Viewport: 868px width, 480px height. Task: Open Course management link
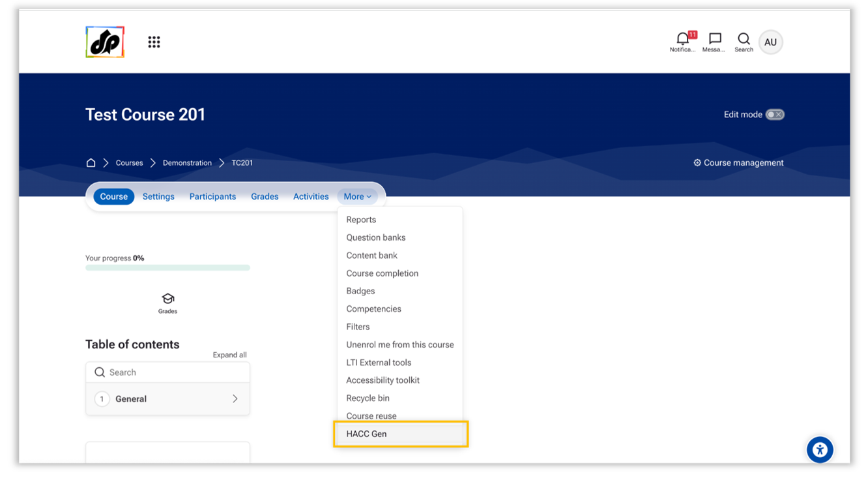[738, 162]
